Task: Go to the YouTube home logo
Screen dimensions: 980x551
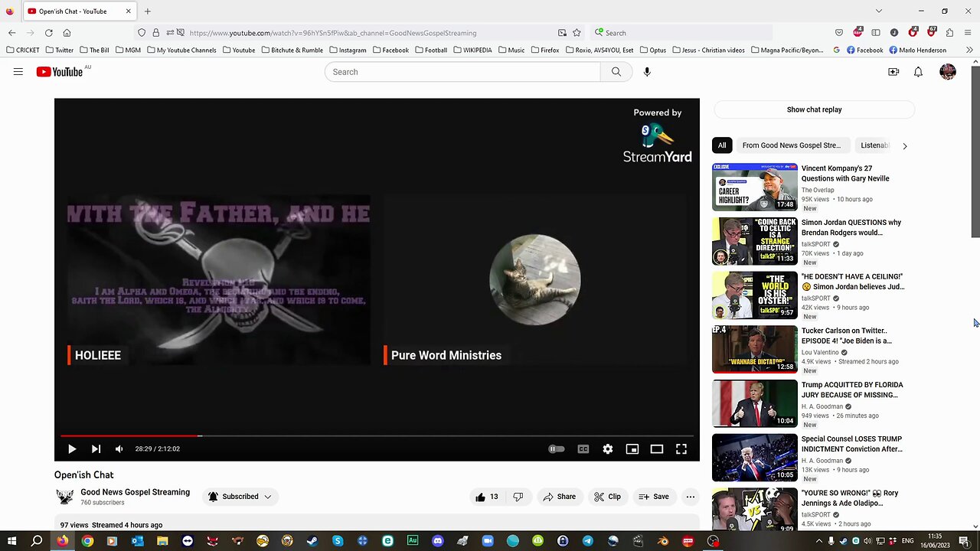Action: click(x=60, y=72)
